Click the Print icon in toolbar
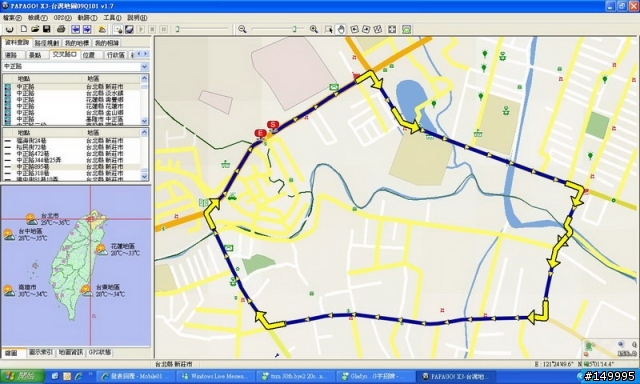 [x=61, y=29]
